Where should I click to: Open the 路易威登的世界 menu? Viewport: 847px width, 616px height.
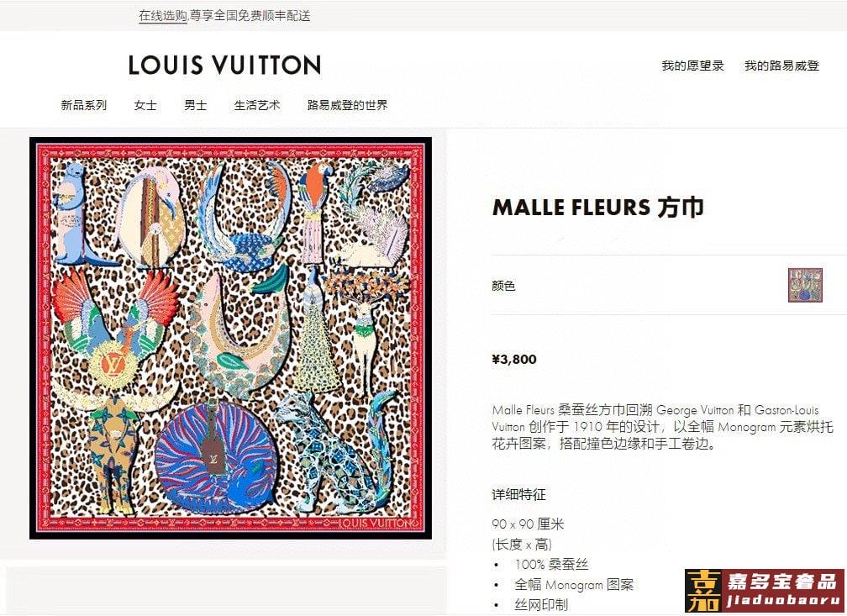[x=347, y=105]
